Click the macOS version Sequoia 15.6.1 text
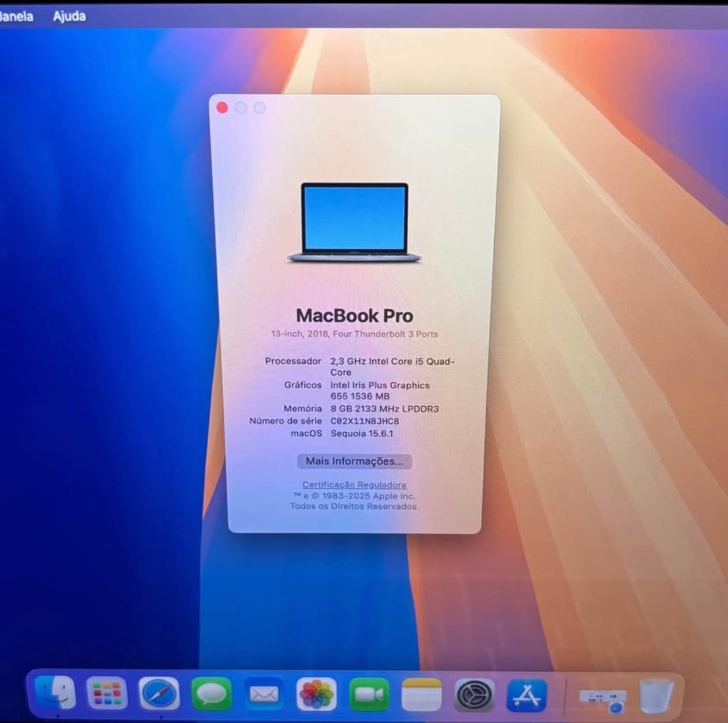Image resolution: width=728 pixels, height=723 pixels. tap(362, 434)
